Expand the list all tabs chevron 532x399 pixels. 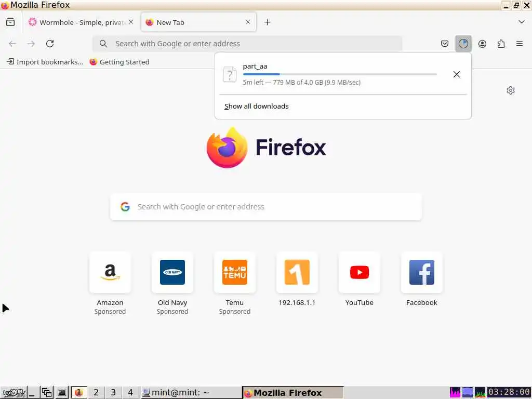coord(522,22)
